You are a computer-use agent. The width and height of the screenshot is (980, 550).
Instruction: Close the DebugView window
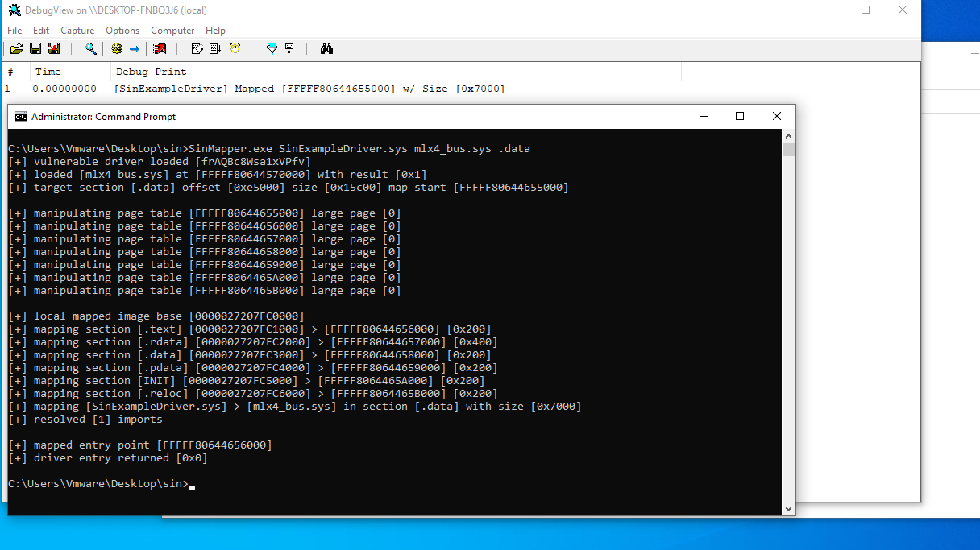(x=903, y=10)
